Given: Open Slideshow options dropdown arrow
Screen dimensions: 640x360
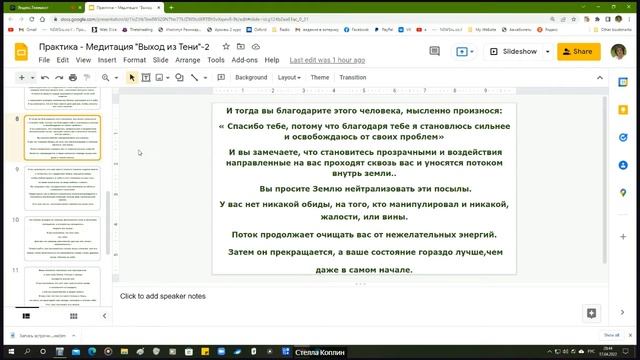Looking at the screenshot, I should tap(547, 51).
